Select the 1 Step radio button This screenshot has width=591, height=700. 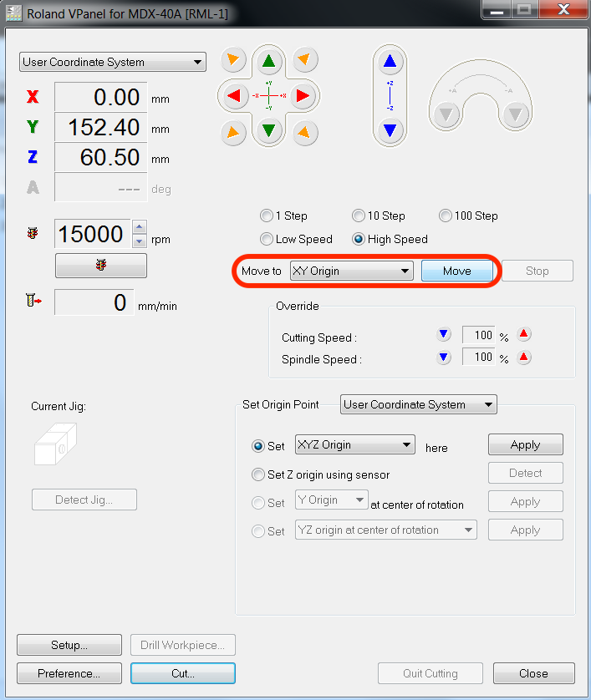tap(267, 216)
